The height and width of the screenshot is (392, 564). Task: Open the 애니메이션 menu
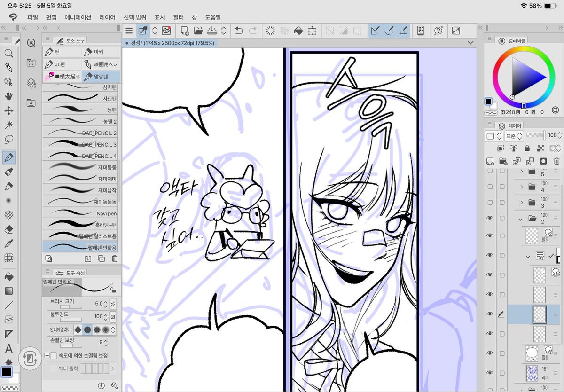click(78, 17)
